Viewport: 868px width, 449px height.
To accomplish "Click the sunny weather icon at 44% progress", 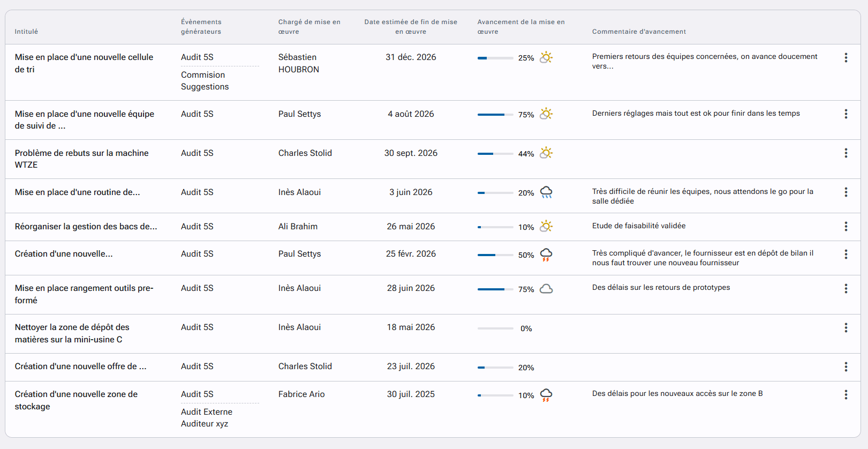I will point(546,153).
